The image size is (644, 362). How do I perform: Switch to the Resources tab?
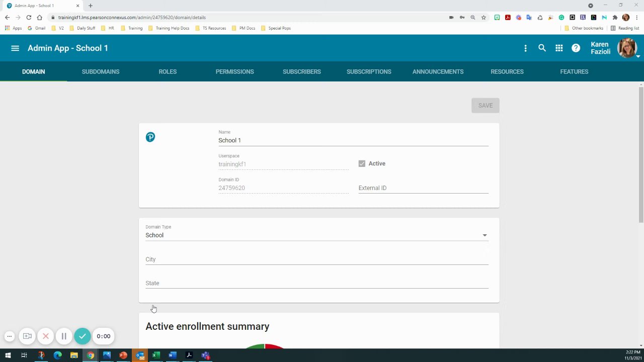tap(507, 71)
